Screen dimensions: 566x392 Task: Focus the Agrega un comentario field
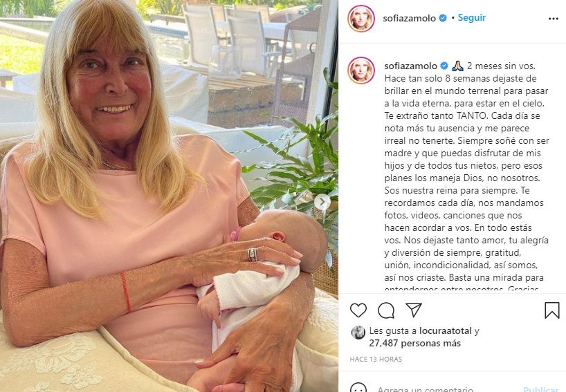[426, 389]
